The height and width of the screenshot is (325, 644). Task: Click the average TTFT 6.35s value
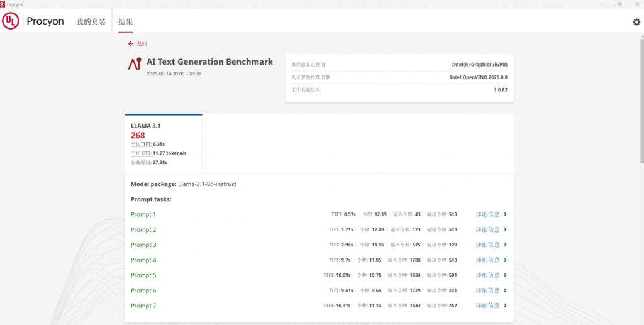point(158,145)
